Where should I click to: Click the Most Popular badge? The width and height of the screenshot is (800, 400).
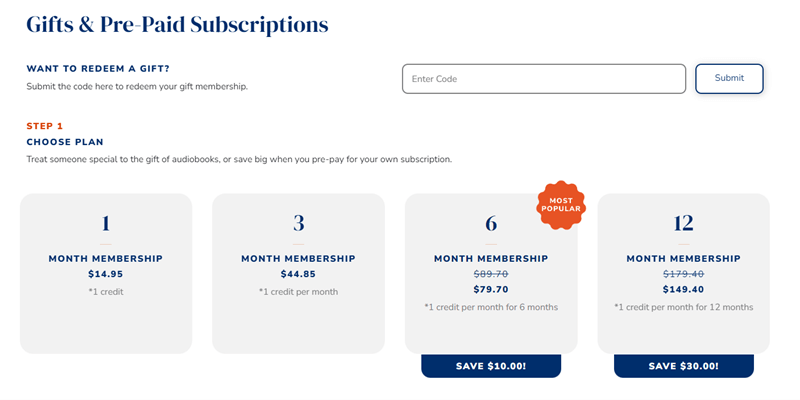tap(561, 204)
